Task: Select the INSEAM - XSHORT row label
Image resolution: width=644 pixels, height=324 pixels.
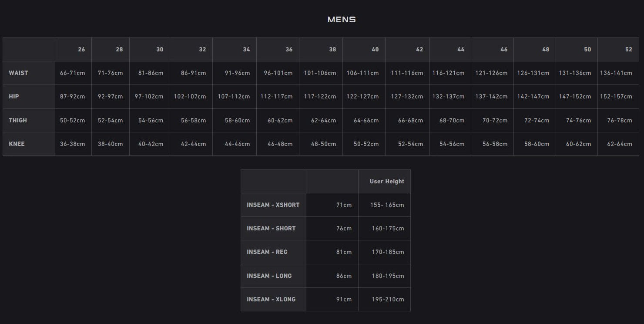Action: point(273,205)
